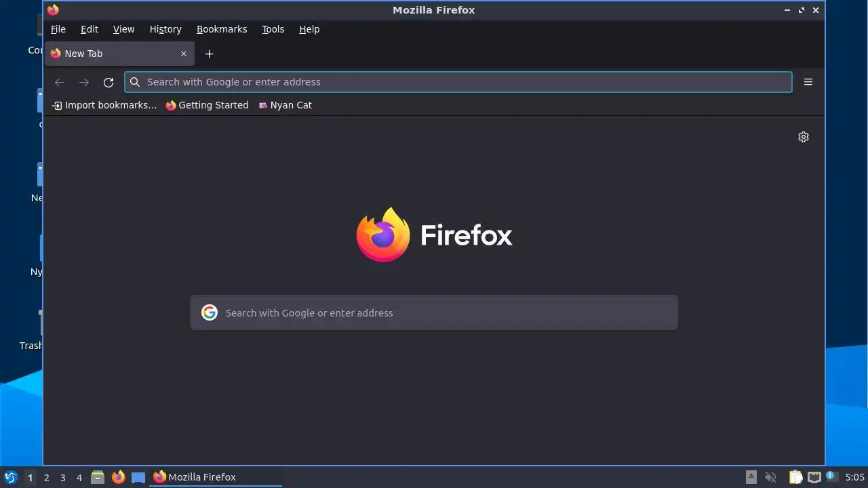Click the Google logo in the search box
This screenshot has width=868, height=488.
210,312
